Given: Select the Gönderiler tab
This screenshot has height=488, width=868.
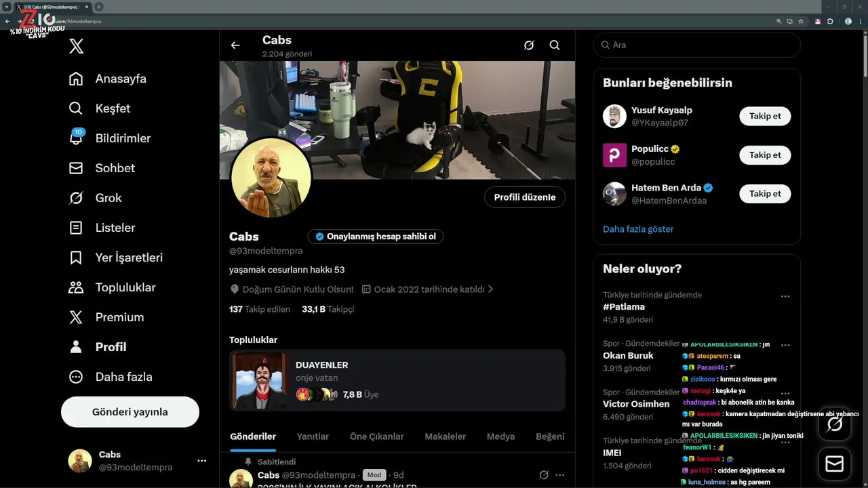Looking at the screenshot, I should click(253, 436).
